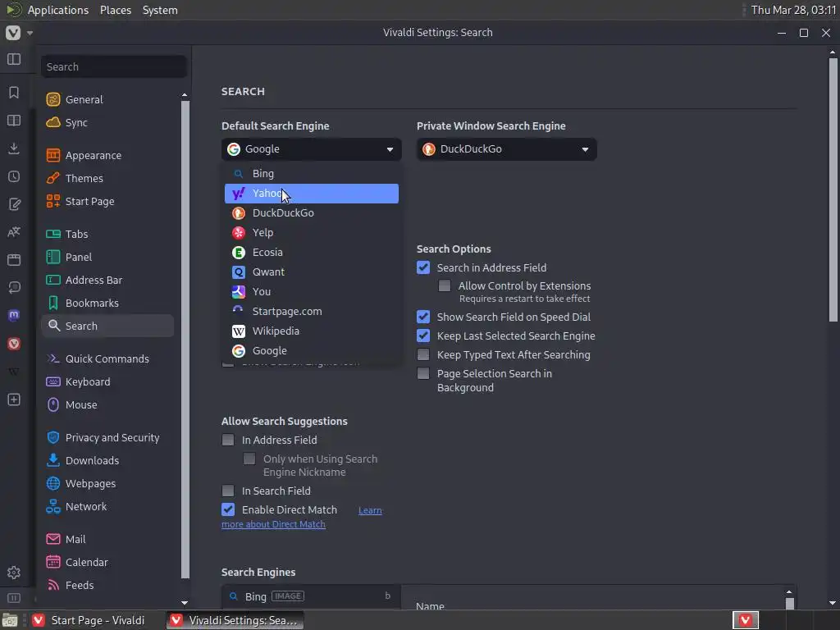Select Qwant in the dropdown list

[x=311, y=272]
